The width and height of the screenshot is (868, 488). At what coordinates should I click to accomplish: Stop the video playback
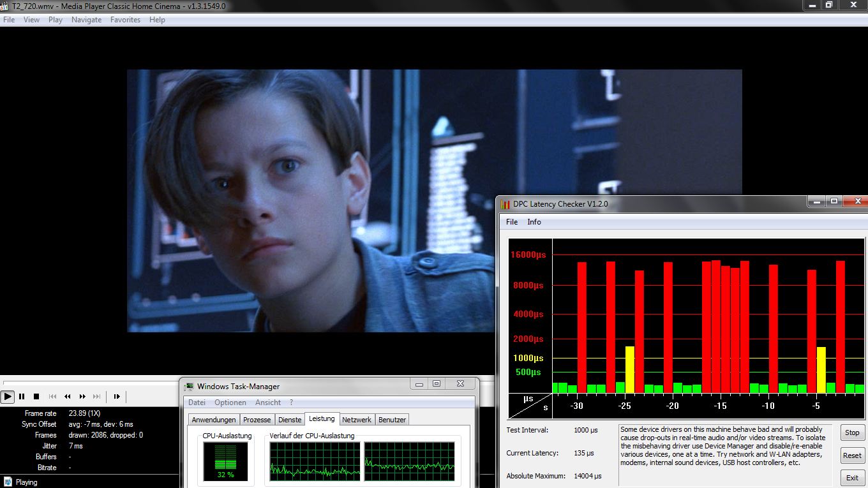[36, 396]
